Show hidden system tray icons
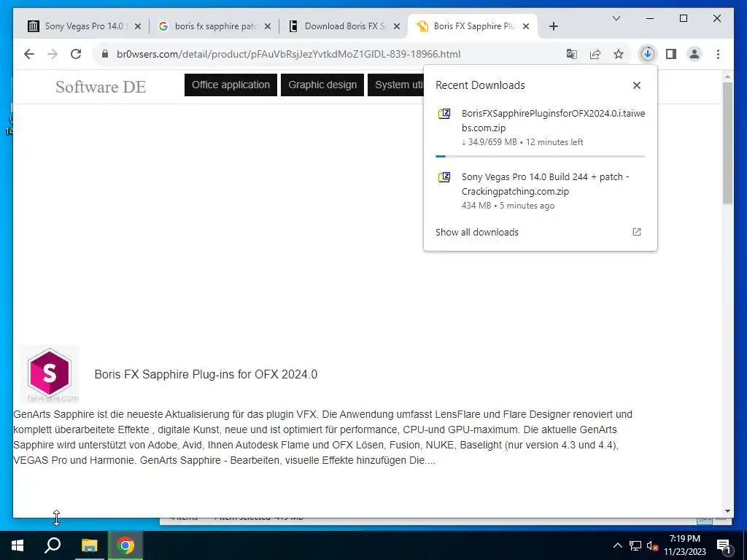747x560 pixels. pos(617,545)
